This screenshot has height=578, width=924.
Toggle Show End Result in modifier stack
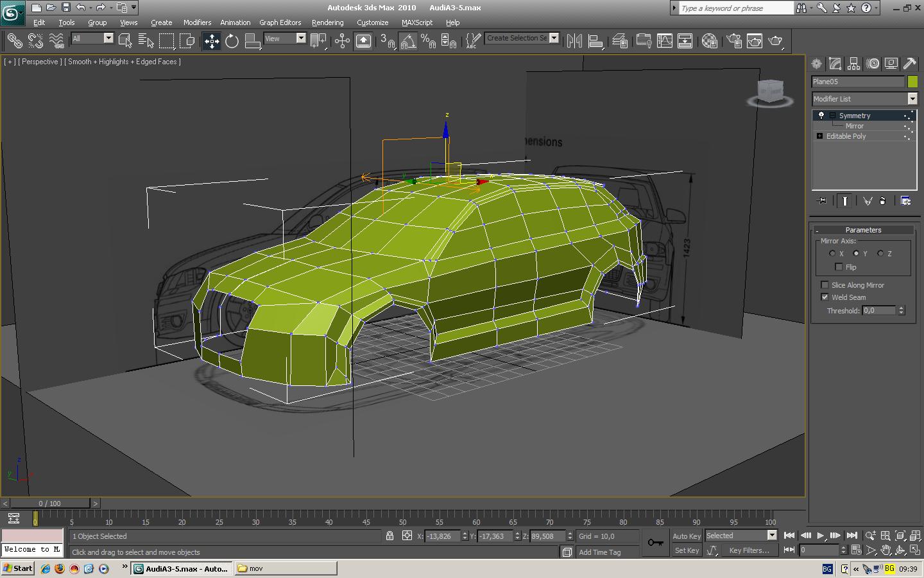(x=845, y=201)
